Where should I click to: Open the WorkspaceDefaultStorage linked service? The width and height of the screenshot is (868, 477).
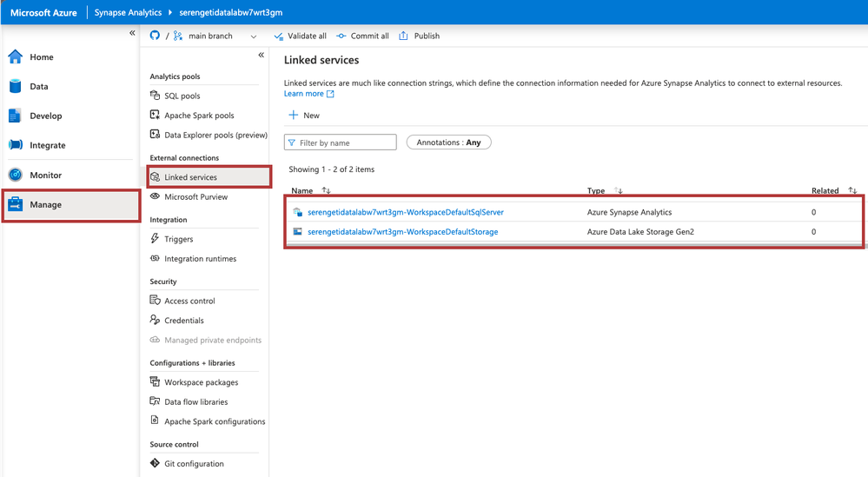[402, 232]
